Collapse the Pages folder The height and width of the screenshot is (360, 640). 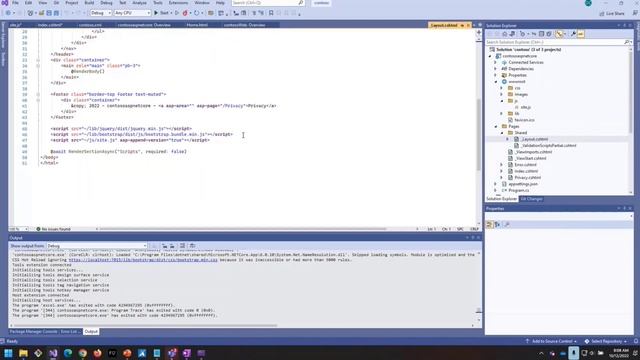[x=496, y=127]
